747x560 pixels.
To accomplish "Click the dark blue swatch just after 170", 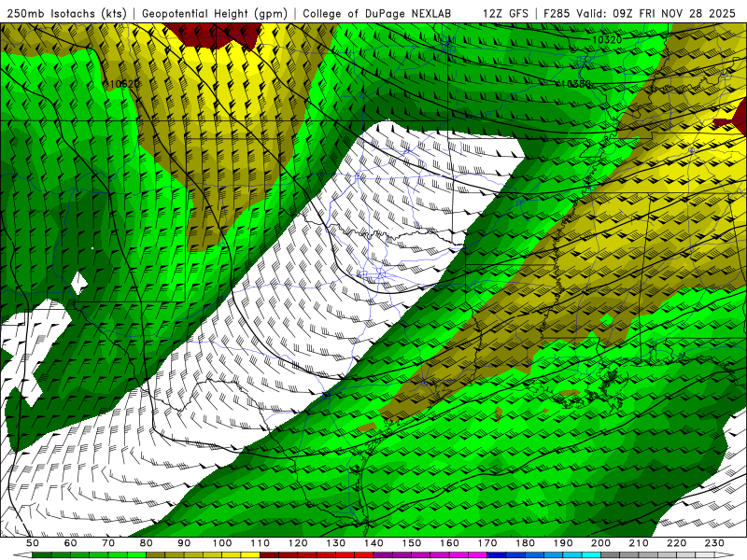I will (497, 555).
